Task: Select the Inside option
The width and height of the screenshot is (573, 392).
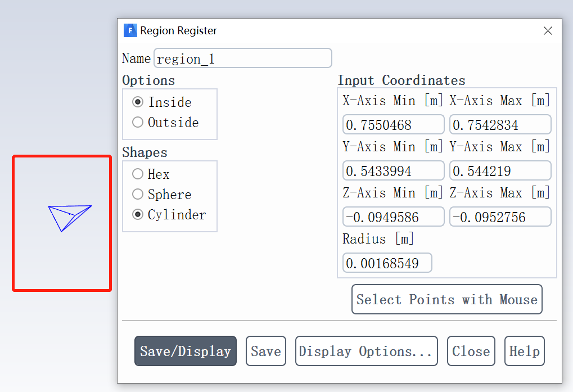Action: [x=138, y=102]
